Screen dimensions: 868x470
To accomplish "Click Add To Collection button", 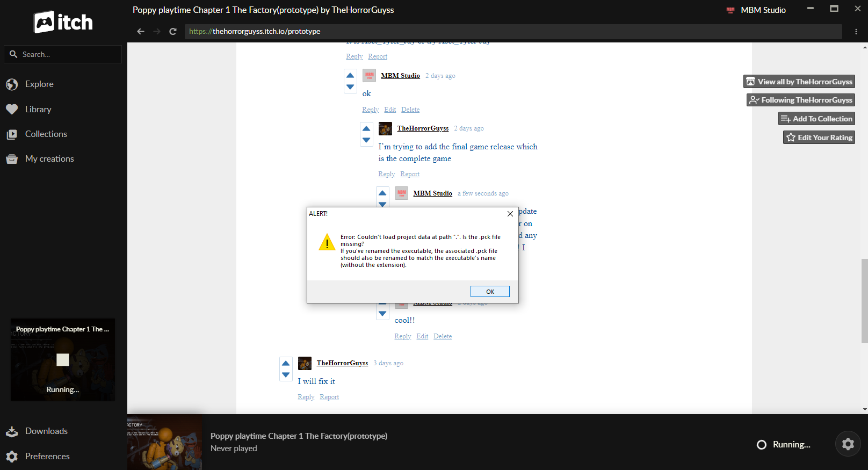I will click(816, 119).
